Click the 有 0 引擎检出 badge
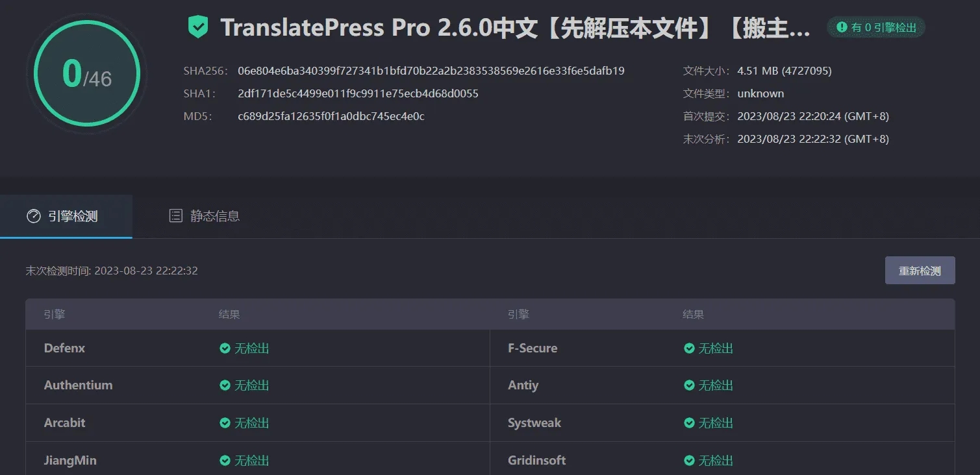The width and height of the screenshot is (980, 475). pos(876,27)
